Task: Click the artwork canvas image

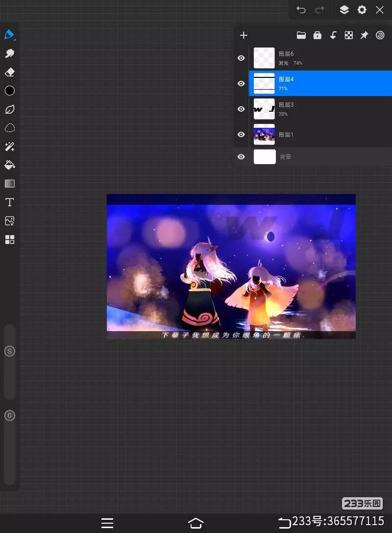Action: pos(231,266)
